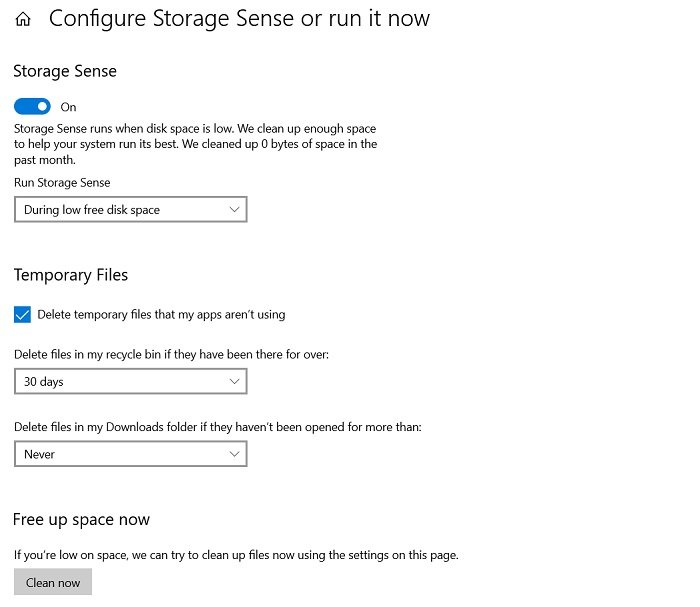
Task: Uncheck Delete temporary files that apps aren't using
Action: coord(22,314)
